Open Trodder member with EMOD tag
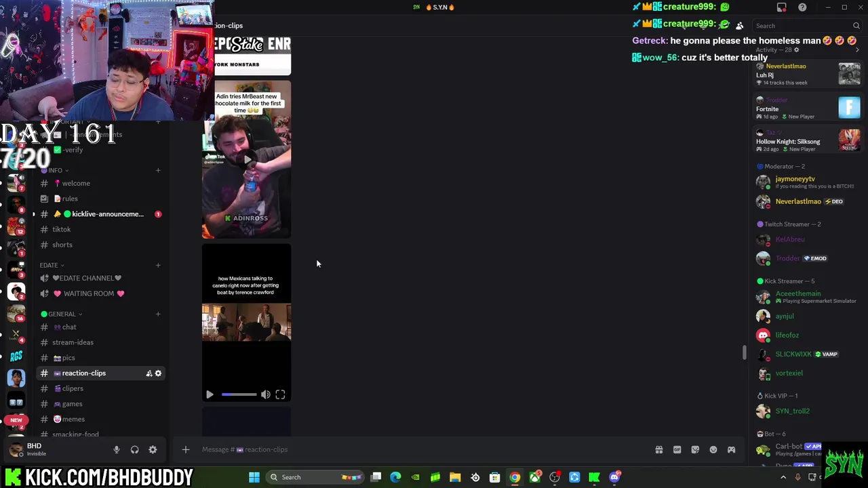 (x=808, y=258)
